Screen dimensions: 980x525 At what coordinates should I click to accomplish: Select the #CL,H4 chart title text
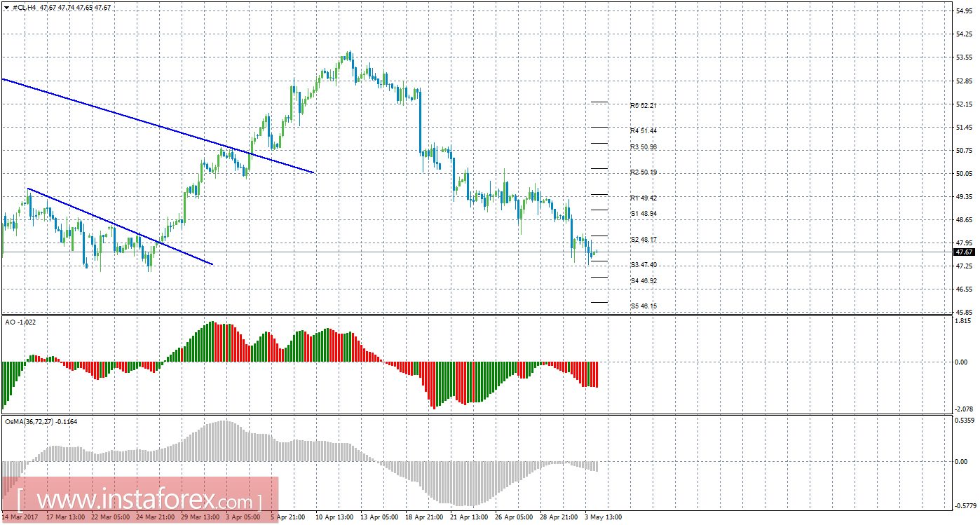click(x=25, y=6)
